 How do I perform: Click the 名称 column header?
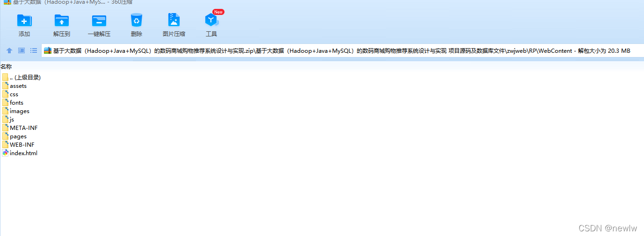(x=6, y=67)
